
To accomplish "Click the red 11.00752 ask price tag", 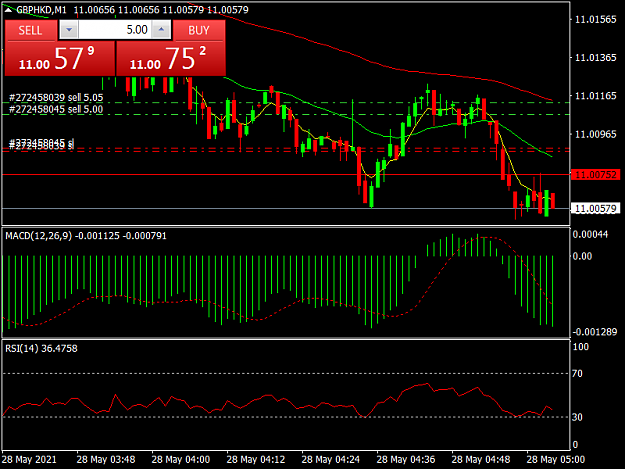I will point(596,175).
